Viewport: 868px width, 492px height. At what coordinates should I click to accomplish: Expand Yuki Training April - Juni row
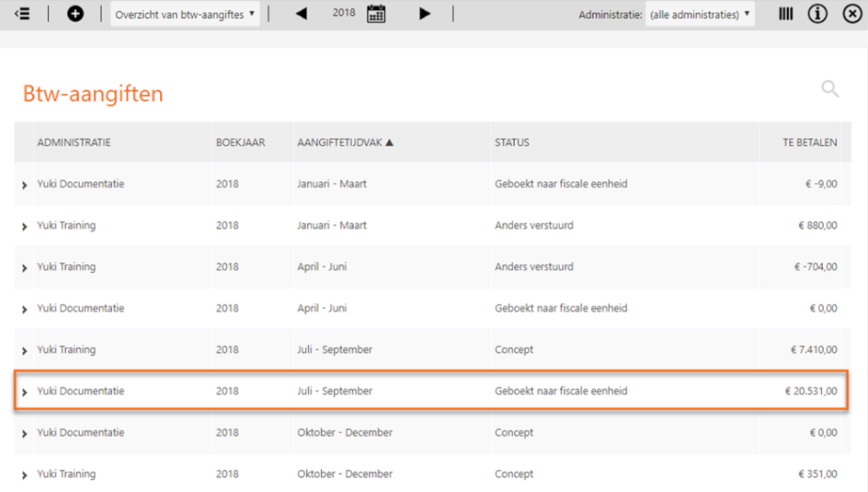point(24,268)
